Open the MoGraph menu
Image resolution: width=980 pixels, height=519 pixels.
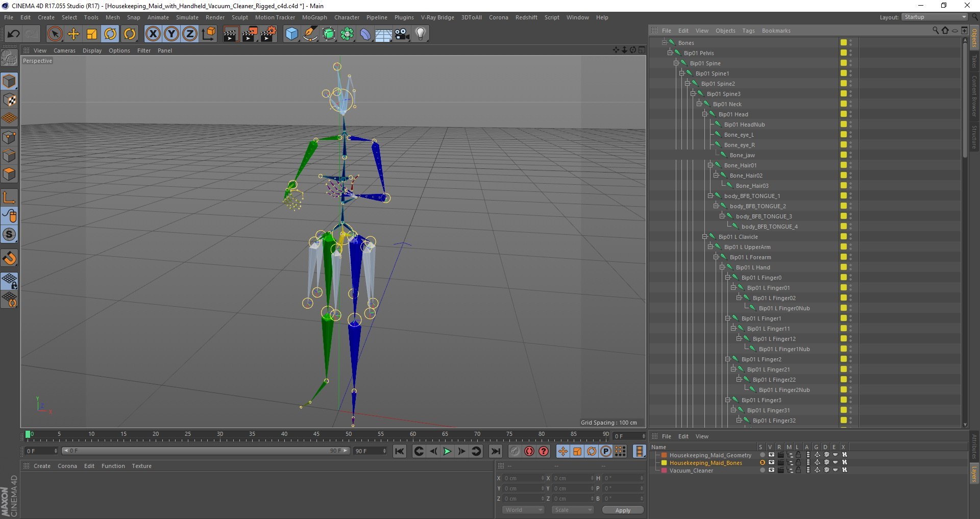(314, 17)
